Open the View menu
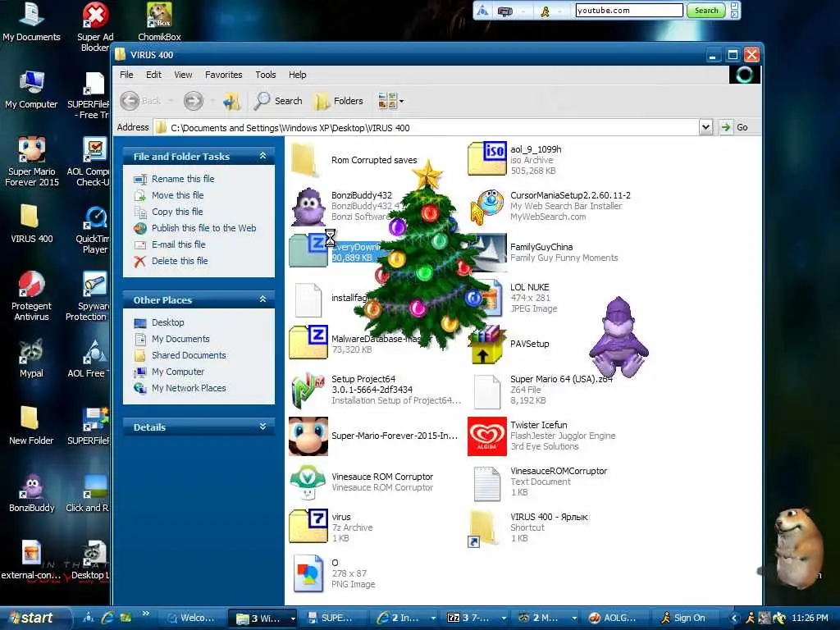Viewport: 840px width, 630px height. [183, 75]
